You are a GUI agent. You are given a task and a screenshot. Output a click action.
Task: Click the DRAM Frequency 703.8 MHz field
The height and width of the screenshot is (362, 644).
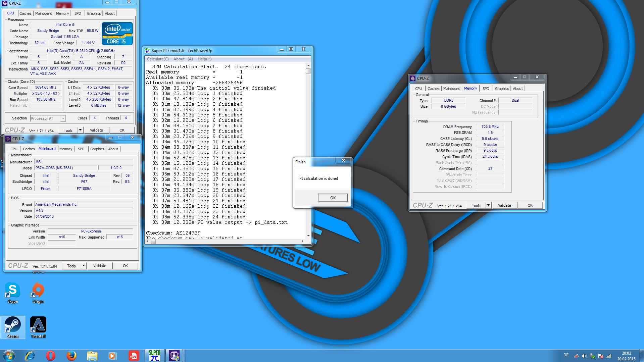click(490, 126)
